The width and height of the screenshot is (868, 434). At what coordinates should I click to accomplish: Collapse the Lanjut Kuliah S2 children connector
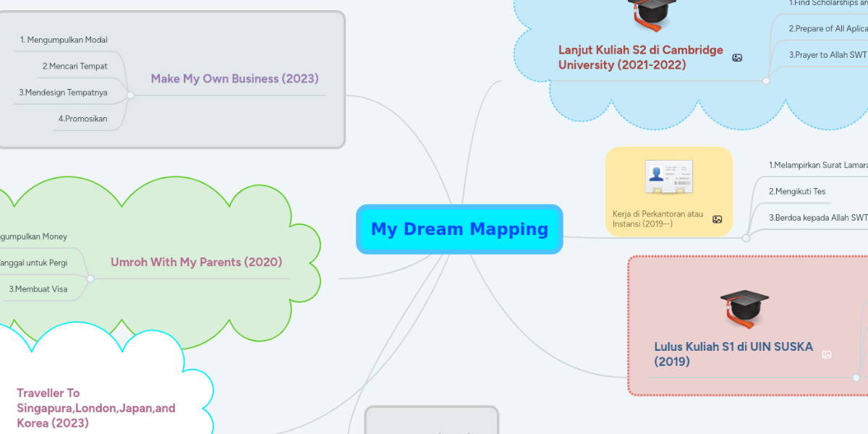[766, 81]
